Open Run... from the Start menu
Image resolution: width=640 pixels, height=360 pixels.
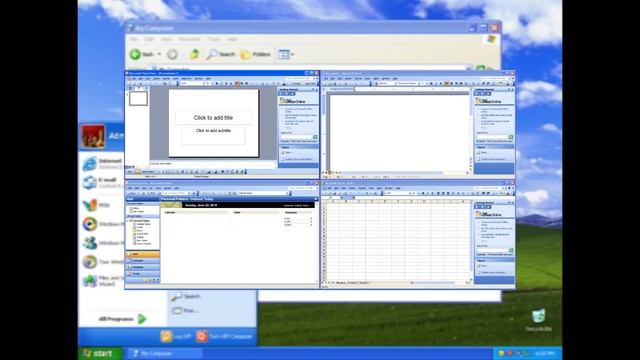click(x=185, y=311)
